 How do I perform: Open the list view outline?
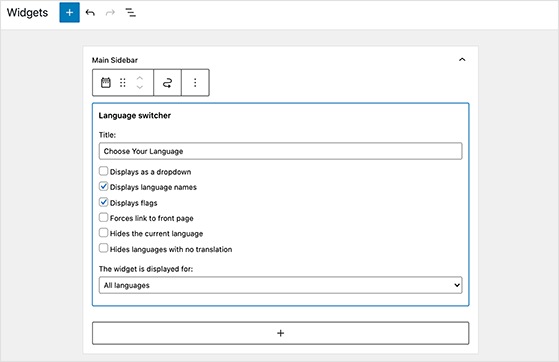pyautogui.click(x=130, y=13)
